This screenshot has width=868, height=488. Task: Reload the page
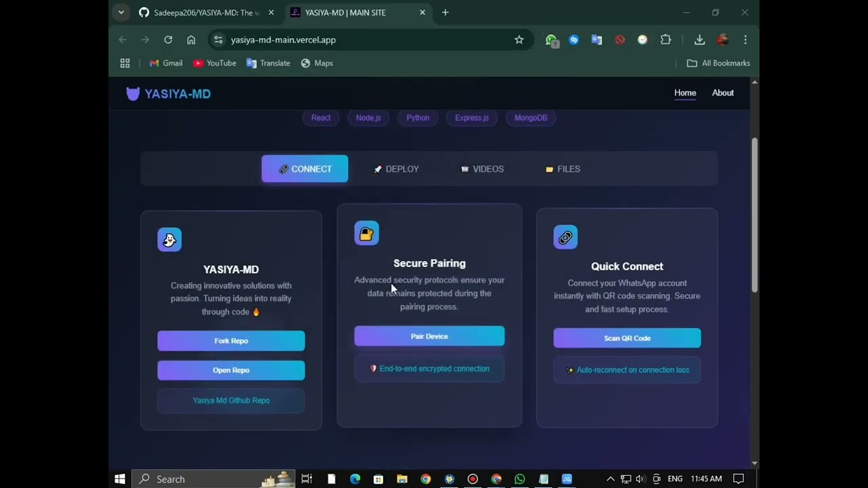[168, 40]
